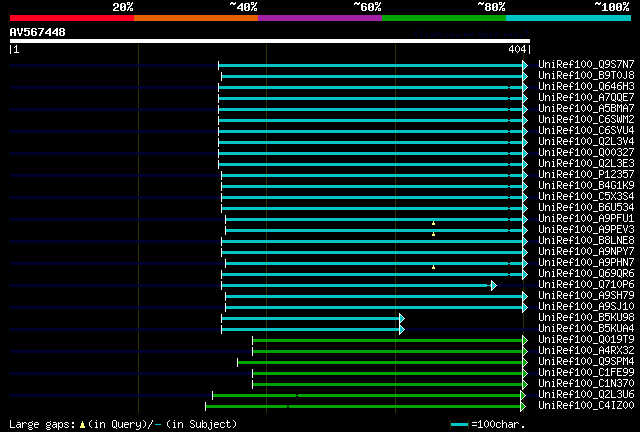Click the UniRef100_Q9SPM4 label

[586, 361]
